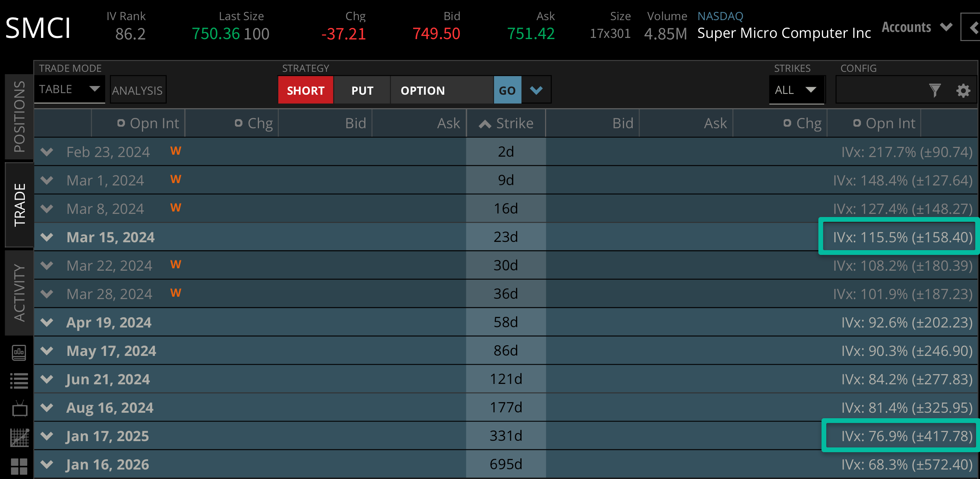Switch to the POSITIONS tab

coord(19,116)
